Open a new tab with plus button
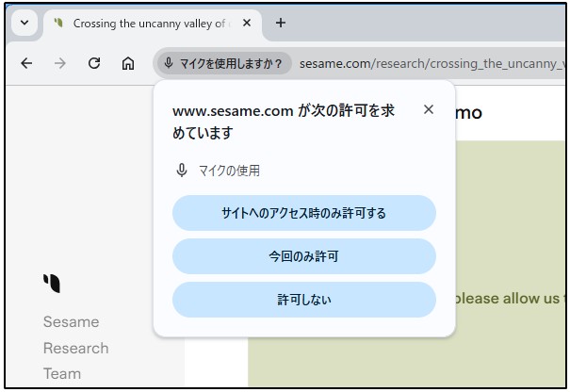The width and height of the screenshot is (570, 392). pyautogui.click(x=280, y=24)
